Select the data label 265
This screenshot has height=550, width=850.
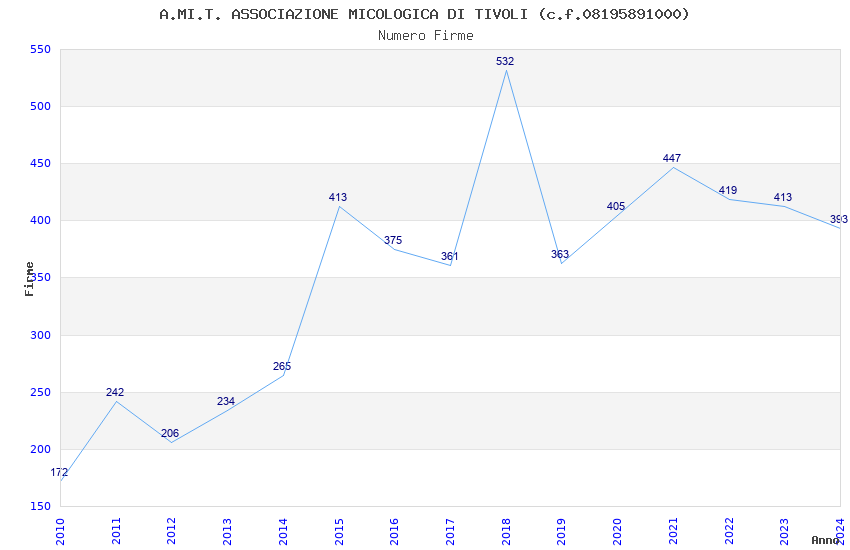coord(282,366)
